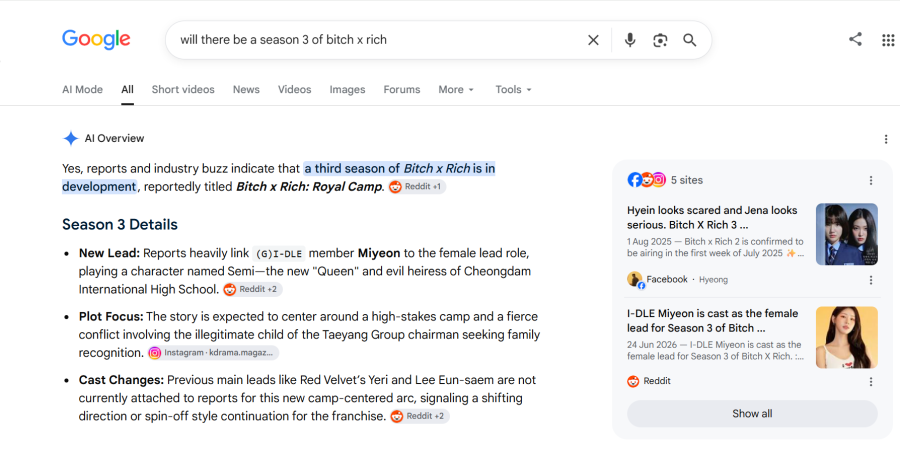Expand the Tools dropdown
900x454 pixels.
(514, 90)
